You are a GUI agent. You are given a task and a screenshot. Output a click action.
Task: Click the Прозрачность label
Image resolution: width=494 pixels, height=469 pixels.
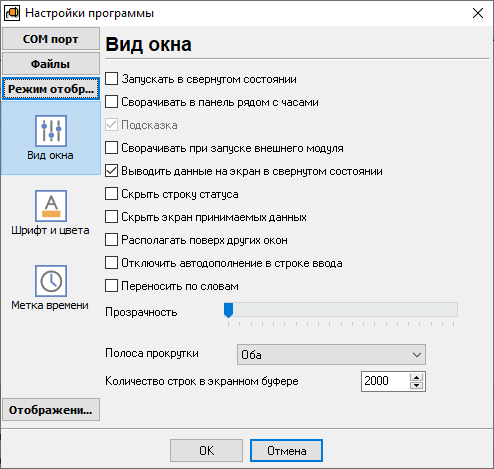click(141, 312)
